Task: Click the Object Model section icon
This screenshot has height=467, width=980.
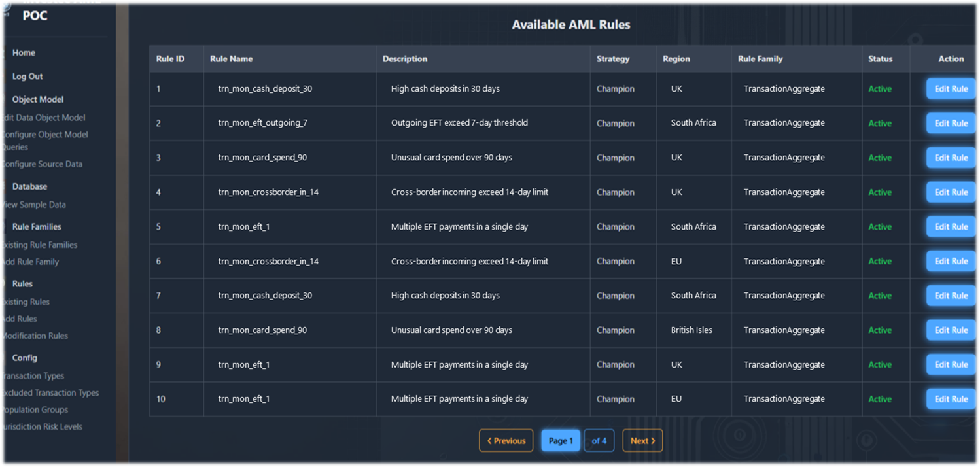Action: 3,99
